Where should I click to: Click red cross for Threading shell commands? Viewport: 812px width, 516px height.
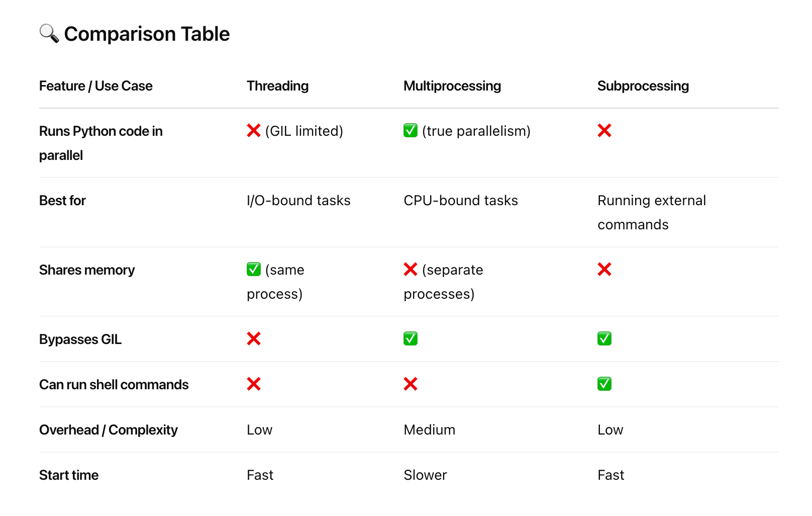pos(254,384)
